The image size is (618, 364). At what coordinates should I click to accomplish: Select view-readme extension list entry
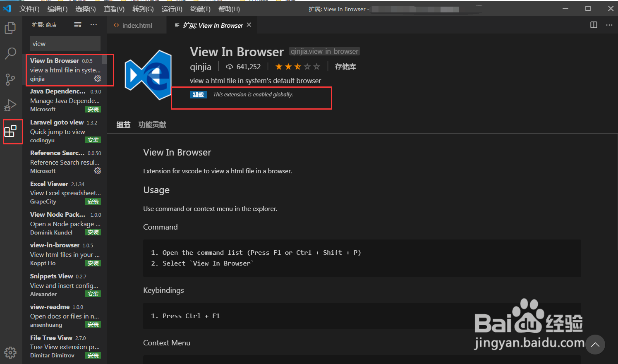pyautogui.click(x=65, y=316)
